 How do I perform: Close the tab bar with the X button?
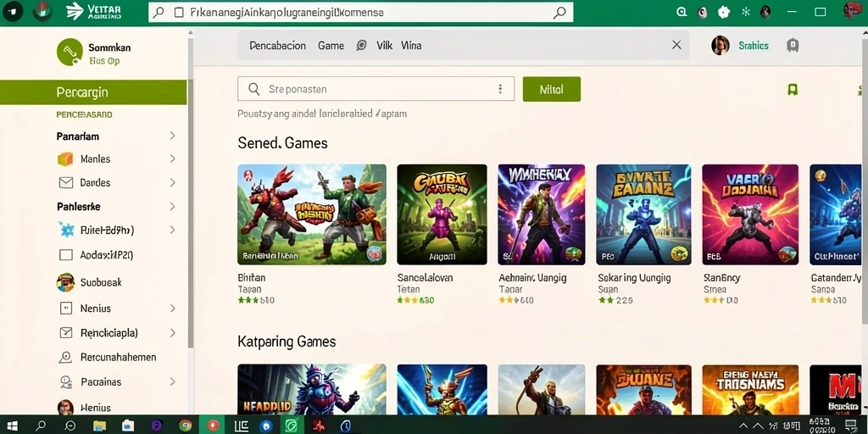pos(676,46)
